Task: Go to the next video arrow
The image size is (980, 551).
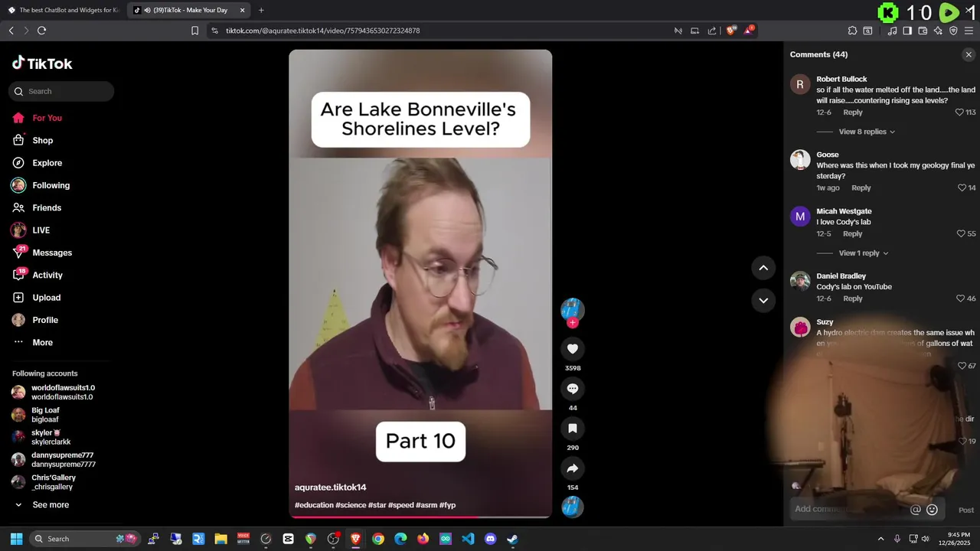Action: tap(763, 300)
